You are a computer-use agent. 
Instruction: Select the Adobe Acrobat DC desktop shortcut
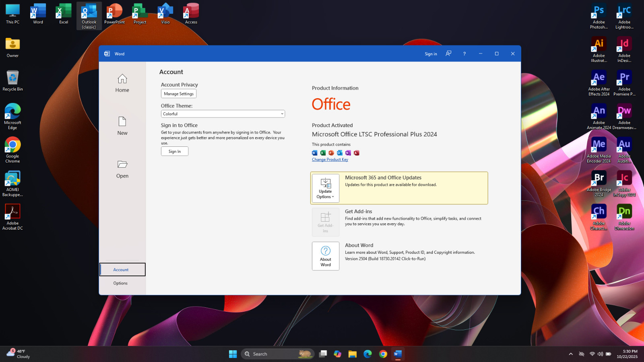(x=12, y=217)
